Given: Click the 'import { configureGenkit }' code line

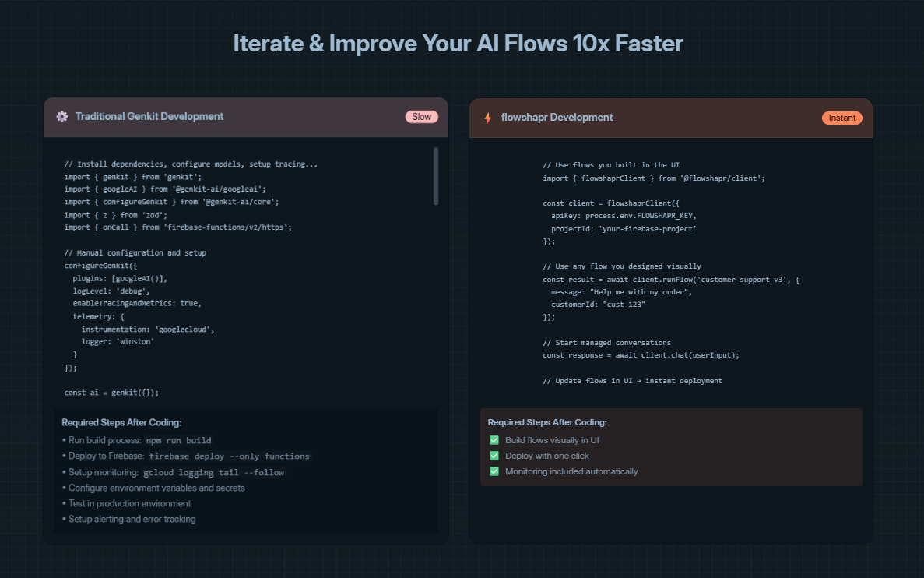Looking at the screenshot, I should [x=171, y=202].
